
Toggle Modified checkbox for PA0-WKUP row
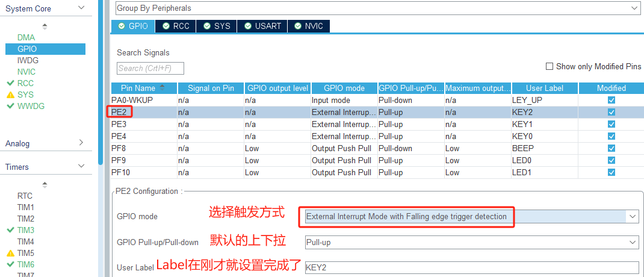pyautogui.click(x=611, y=101)
